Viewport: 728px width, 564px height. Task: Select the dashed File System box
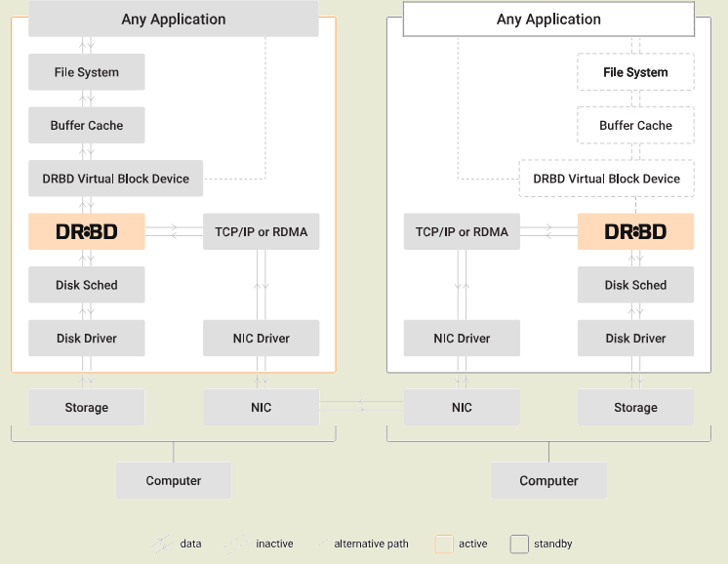tap(635, 72)
